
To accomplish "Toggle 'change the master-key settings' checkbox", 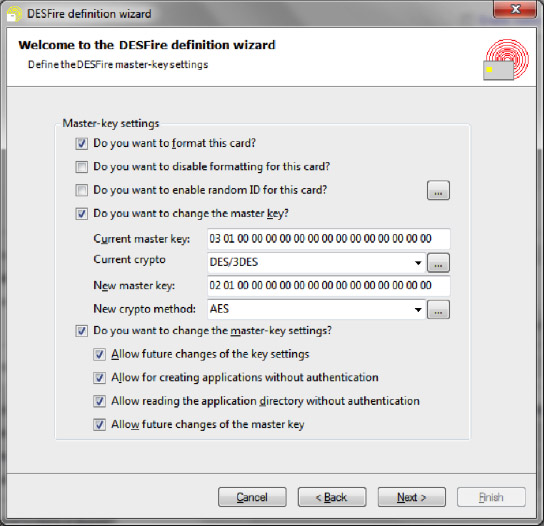I will (x=82, y=331).
